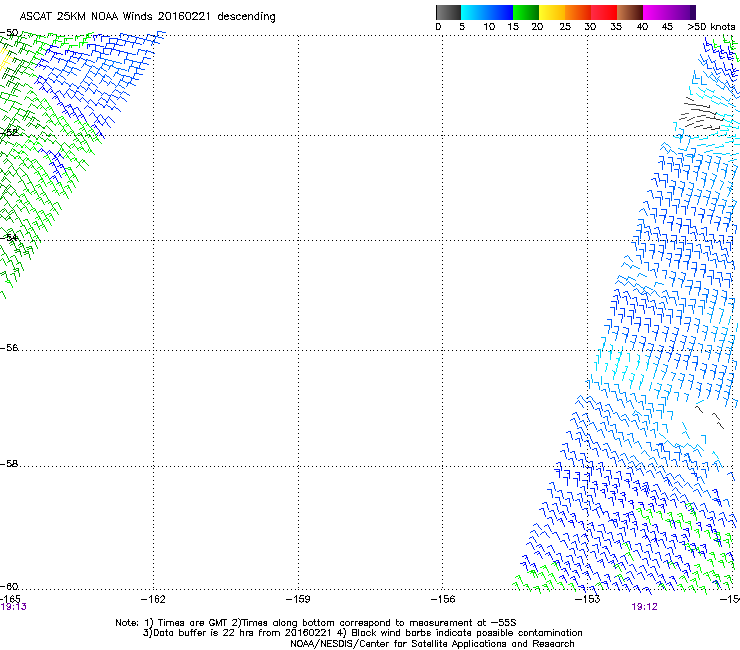Click longitude label -156
Screen dimensions: 740x650
(443, 599)
